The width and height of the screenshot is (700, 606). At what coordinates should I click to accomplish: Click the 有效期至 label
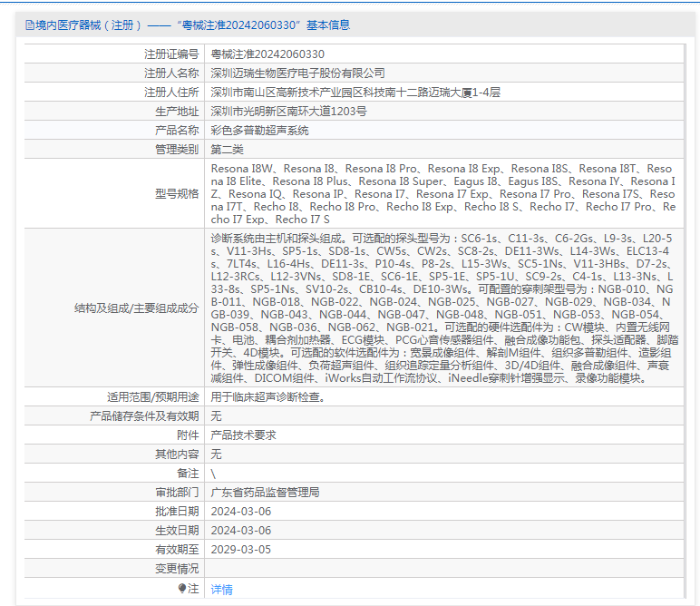(x=177, y=550)
